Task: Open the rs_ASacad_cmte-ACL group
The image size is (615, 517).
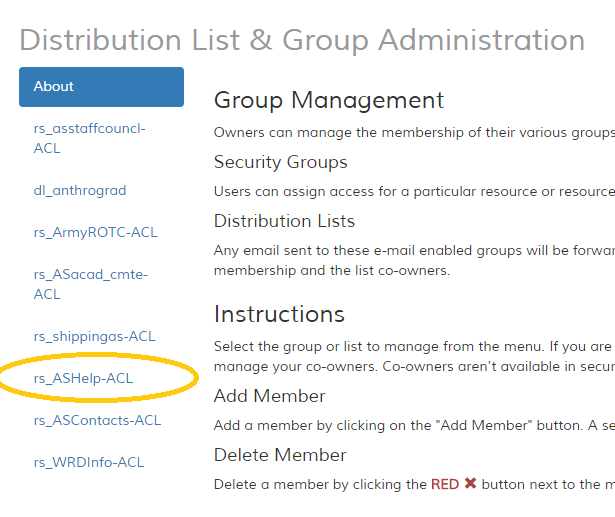Action: (91, 284)
